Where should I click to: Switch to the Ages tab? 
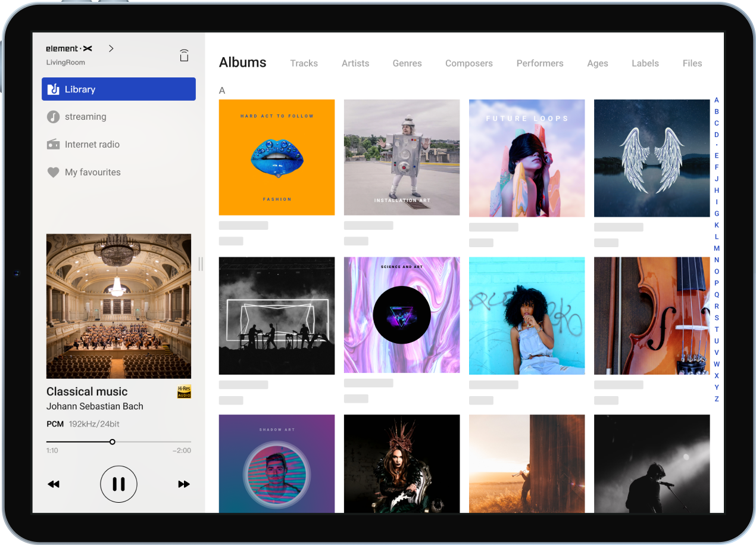[598, 63]
